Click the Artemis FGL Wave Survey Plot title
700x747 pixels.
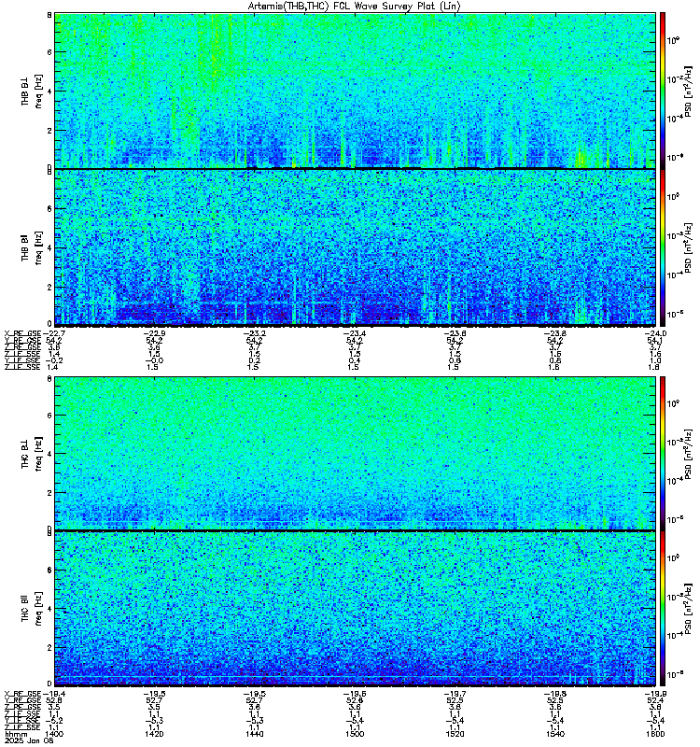[x=355, y=7]
